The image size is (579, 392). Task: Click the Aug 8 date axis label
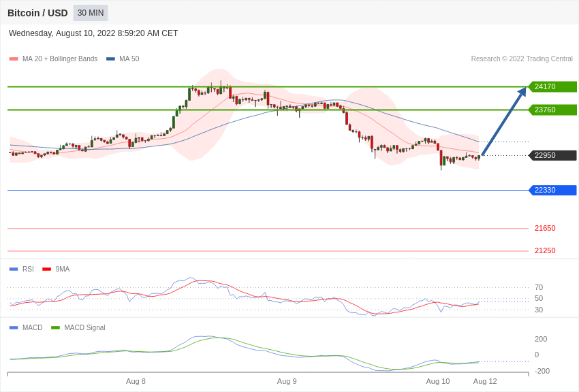click(x=136, y=381)
